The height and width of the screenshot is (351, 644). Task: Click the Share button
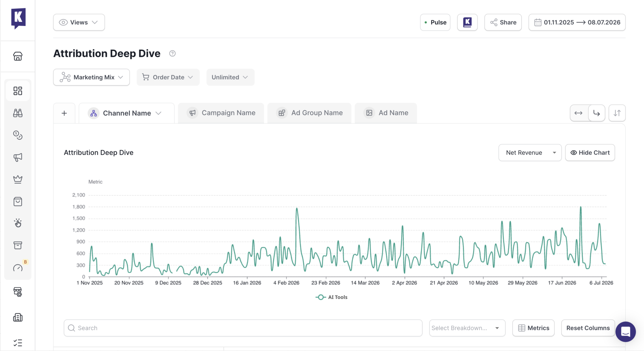click(503, 22)
